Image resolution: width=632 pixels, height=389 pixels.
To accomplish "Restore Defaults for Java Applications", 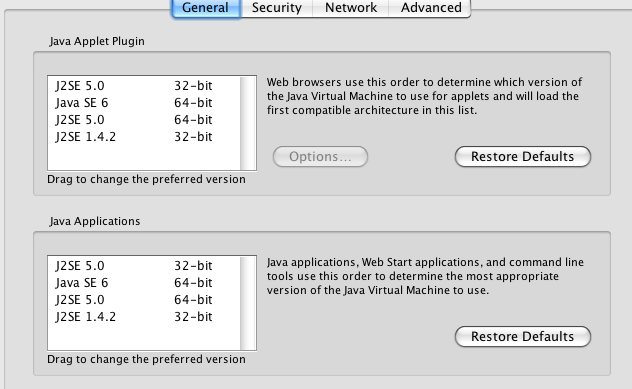I will (x=523, y=337).
